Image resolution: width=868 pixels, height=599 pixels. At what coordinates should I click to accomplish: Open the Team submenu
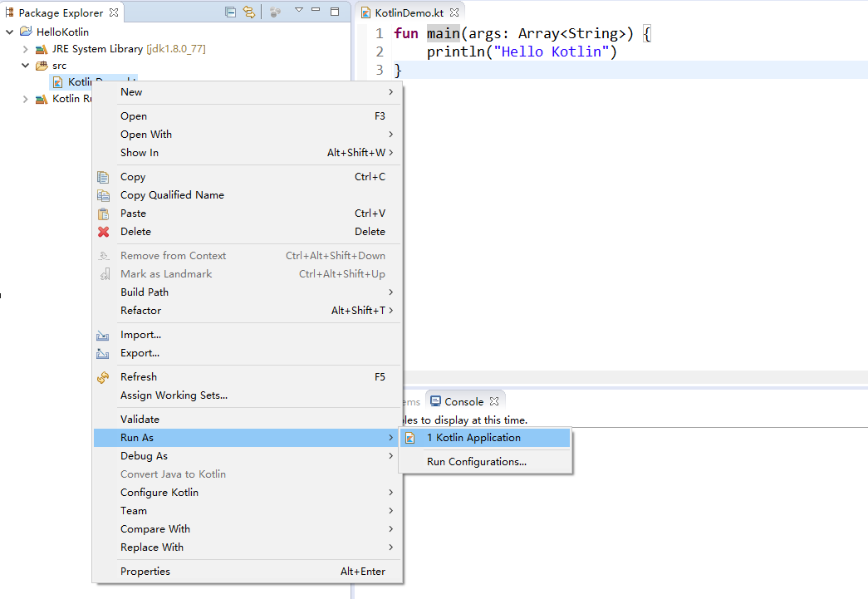pos(247,511)
